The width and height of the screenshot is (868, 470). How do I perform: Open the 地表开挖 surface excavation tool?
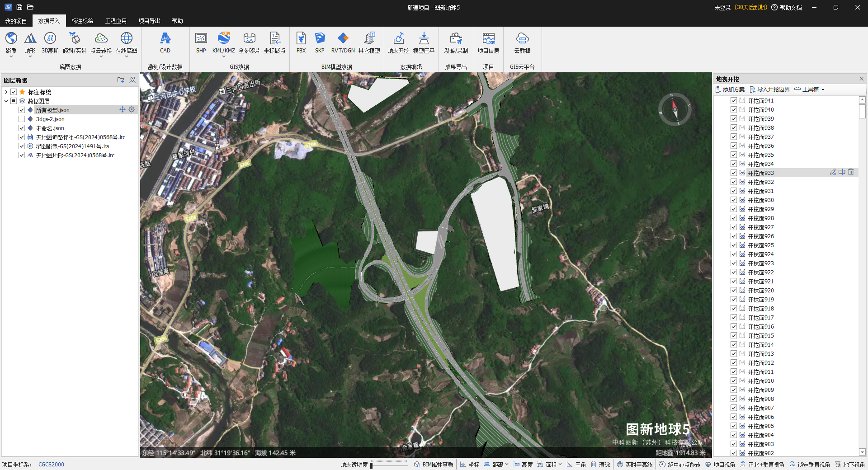coord(398,43)
